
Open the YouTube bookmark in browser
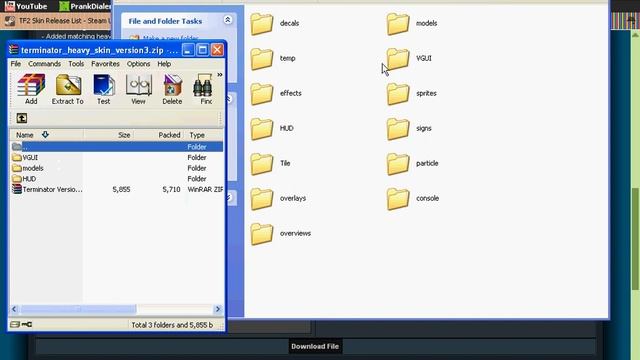point(26,6)
